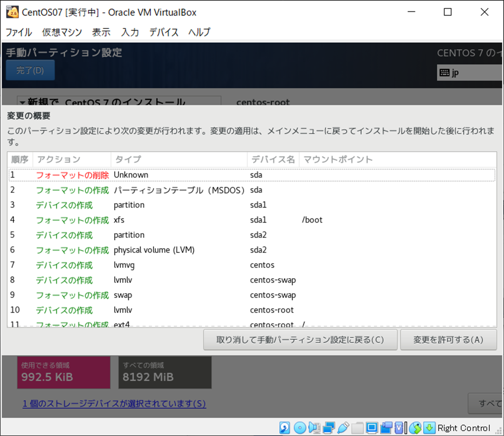504x436 pixels.
Task: Select row 3 partition sda1
Action: [252, 205]
